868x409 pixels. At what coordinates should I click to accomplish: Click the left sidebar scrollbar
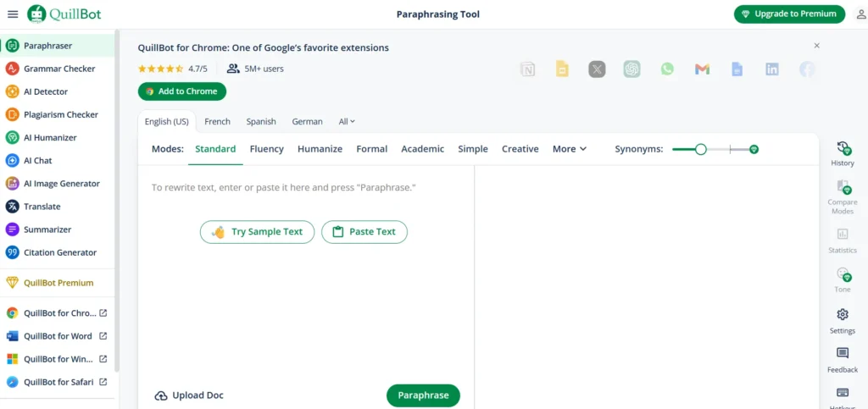(117, 199)
